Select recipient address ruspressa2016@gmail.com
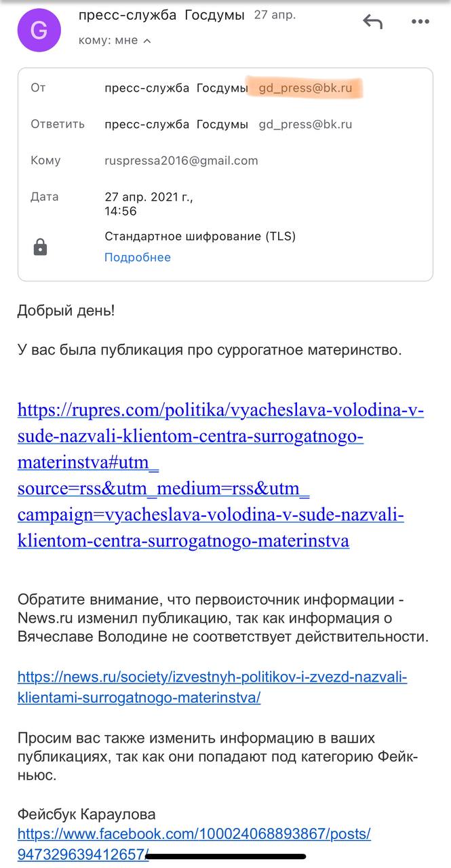This screenshot has width=451, height=868. coord(181,161)
